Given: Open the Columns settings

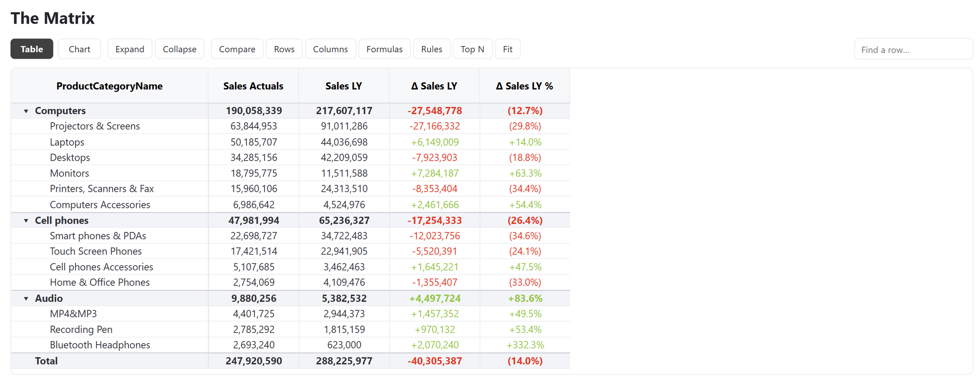Looking at the screenshot, I should pos(330,49).
